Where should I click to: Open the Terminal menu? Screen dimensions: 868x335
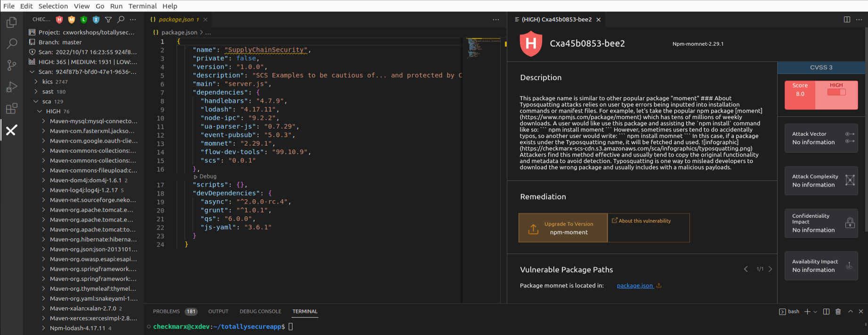tap(142, 6)
